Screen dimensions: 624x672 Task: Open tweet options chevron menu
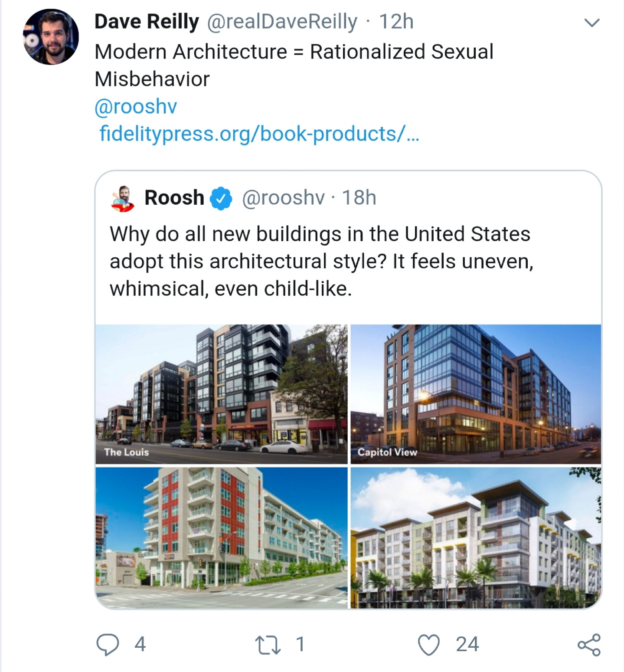tap(592, 23)
